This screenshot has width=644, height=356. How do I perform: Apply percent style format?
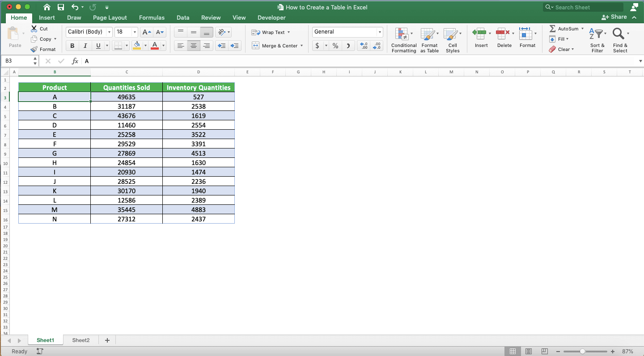tap(335, 46)
